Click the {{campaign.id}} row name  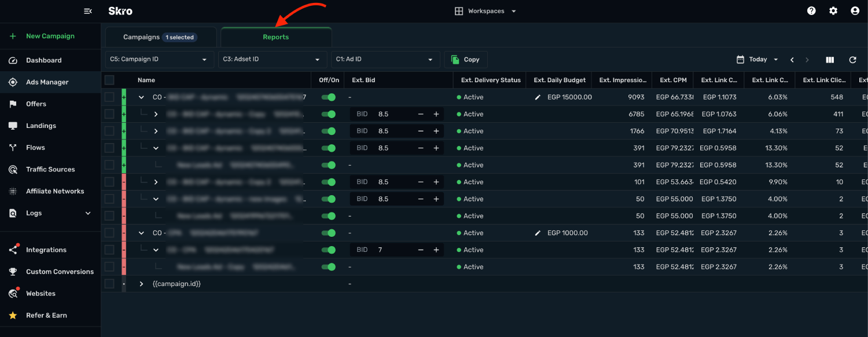tap(176, 284)
